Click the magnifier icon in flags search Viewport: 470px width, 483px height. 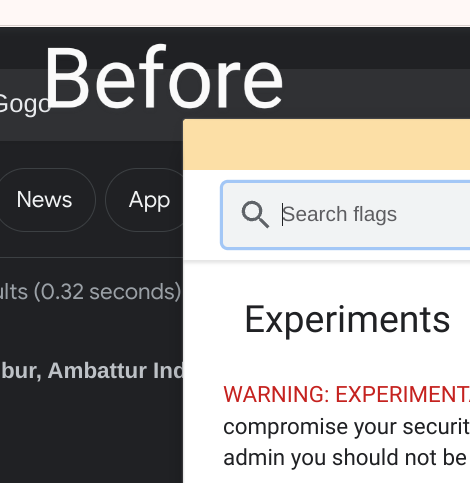(255, 215)
